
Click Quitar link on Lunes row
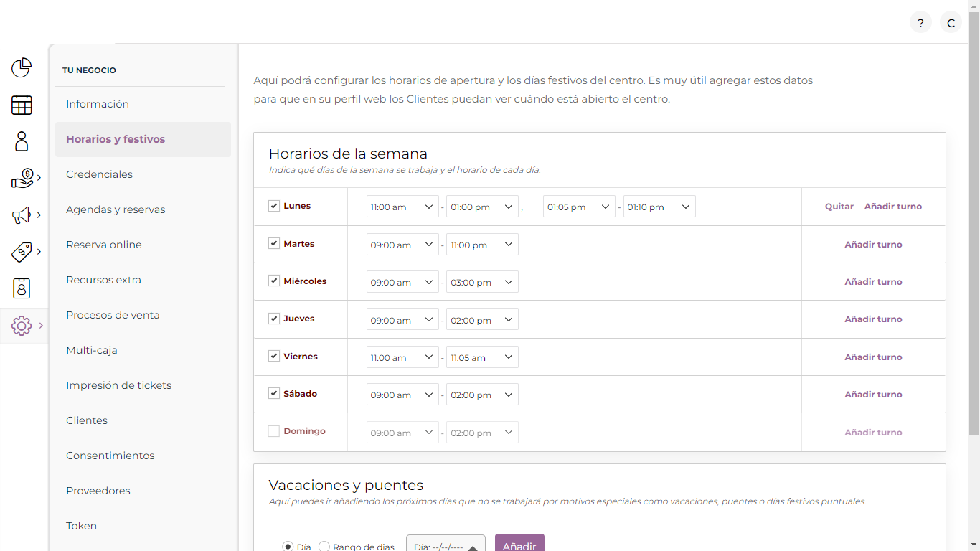[839, 207]
